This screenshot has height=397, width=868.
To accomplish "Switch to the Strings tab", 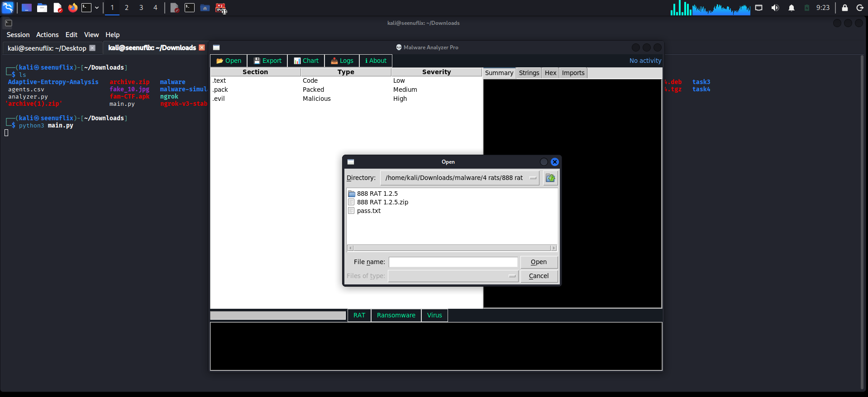I will click(x=529, y=73).
